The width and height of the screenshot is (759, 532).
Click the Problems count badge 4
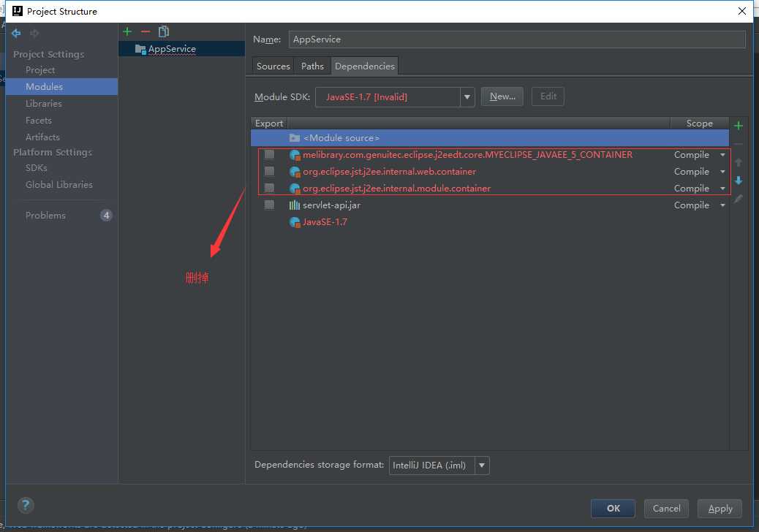point(107,216)
